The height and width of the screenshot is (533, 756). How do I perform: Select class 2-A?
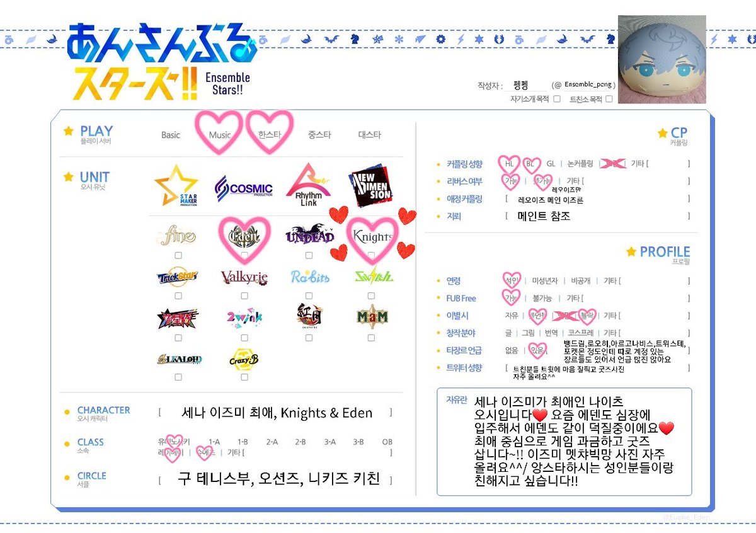point(272,442)
